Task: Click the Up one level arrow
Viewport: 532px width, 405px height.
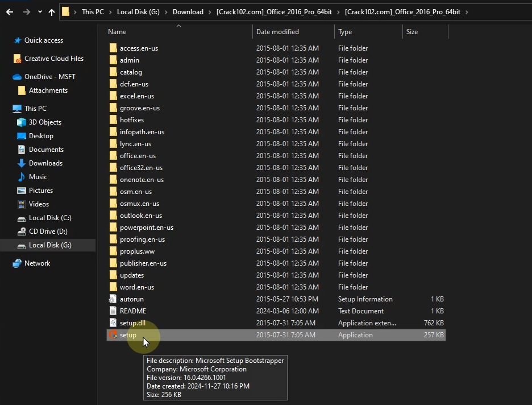Action: point(52,12)
